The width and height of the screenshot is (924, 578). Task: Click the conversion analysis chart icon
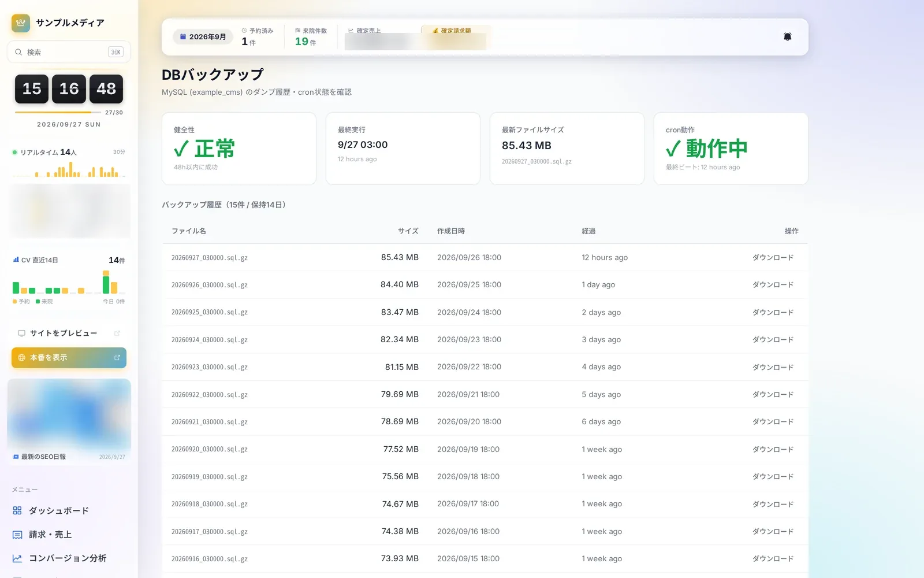pos(17,558)
